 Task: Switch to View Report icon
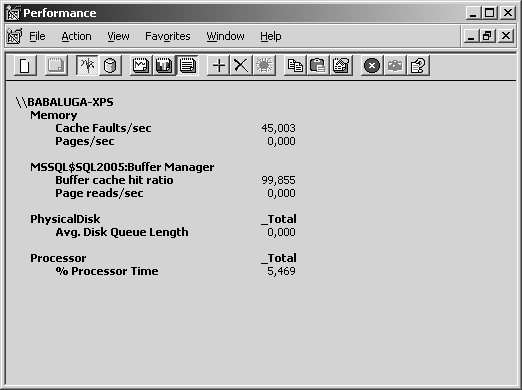click(187, 65)
